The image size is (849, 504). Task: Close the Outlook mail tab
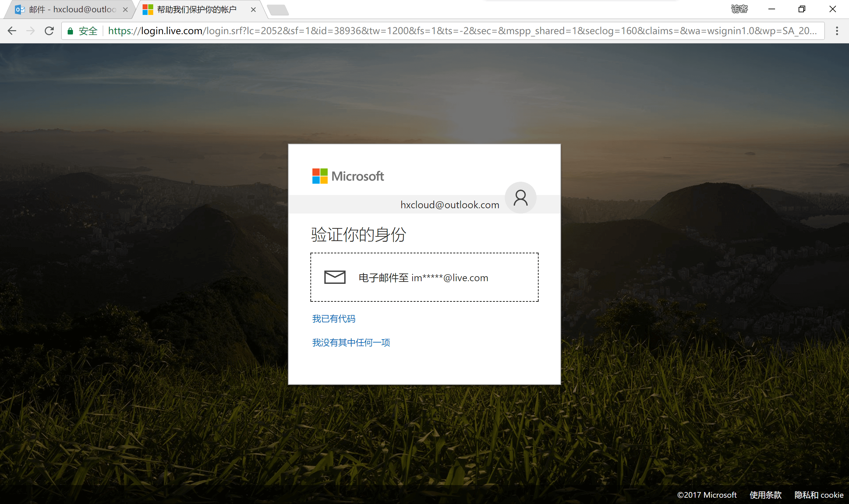click(x=125, y=10)
